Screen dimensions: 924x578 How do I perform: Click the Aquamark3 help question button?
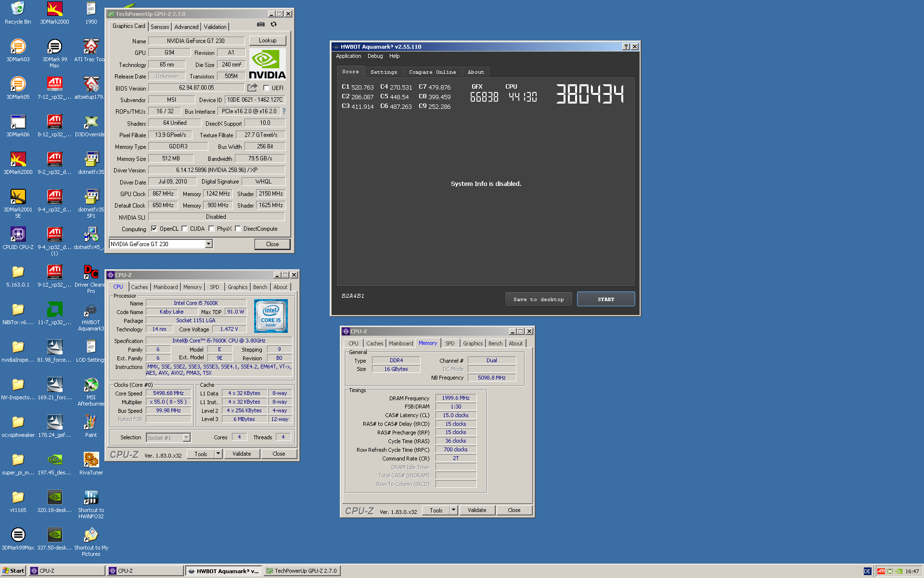(626, 47)
